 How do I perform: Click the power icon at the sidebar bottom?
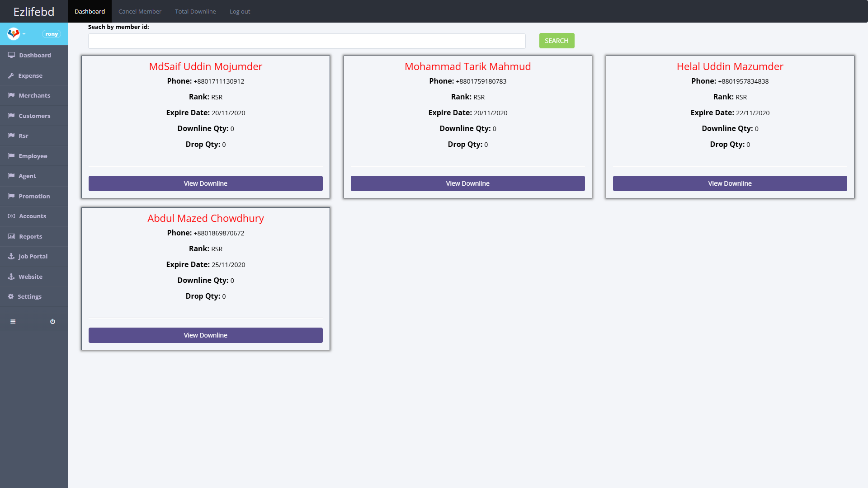(52, 322)
